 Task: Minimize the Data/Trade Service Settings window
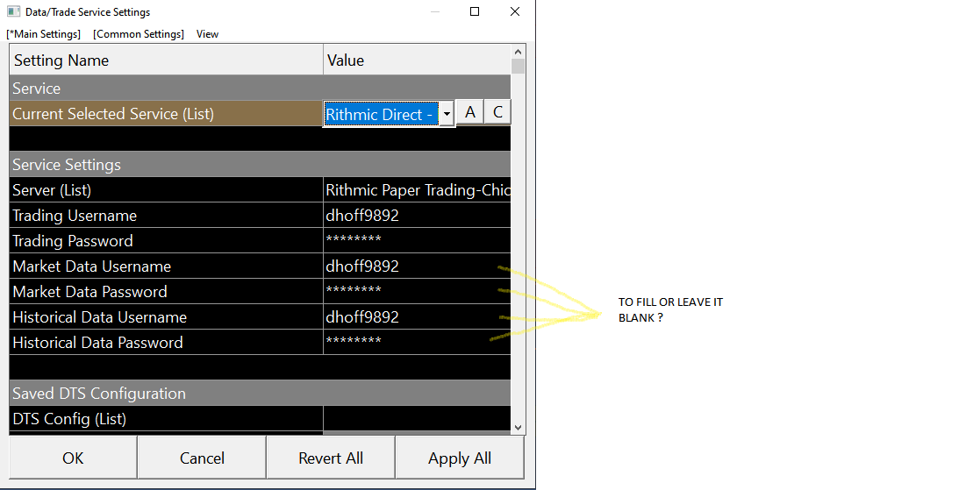click(435, 11)
